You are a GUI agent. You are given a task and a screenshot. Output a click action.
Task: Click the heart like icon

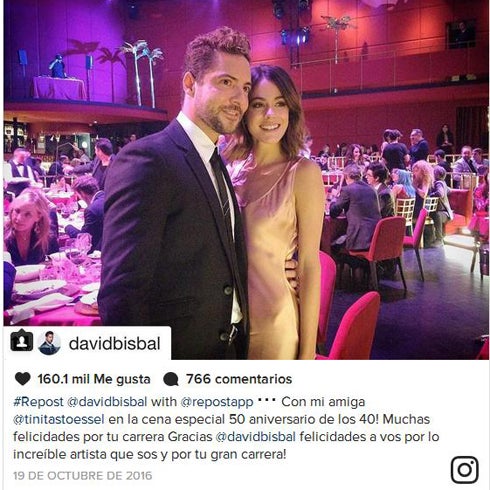pos(23,379)
